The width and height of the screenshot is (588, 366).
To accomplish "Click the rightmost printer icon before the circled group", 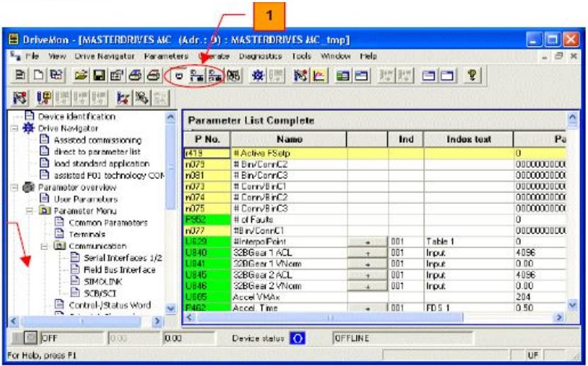I will coord(154,75).
